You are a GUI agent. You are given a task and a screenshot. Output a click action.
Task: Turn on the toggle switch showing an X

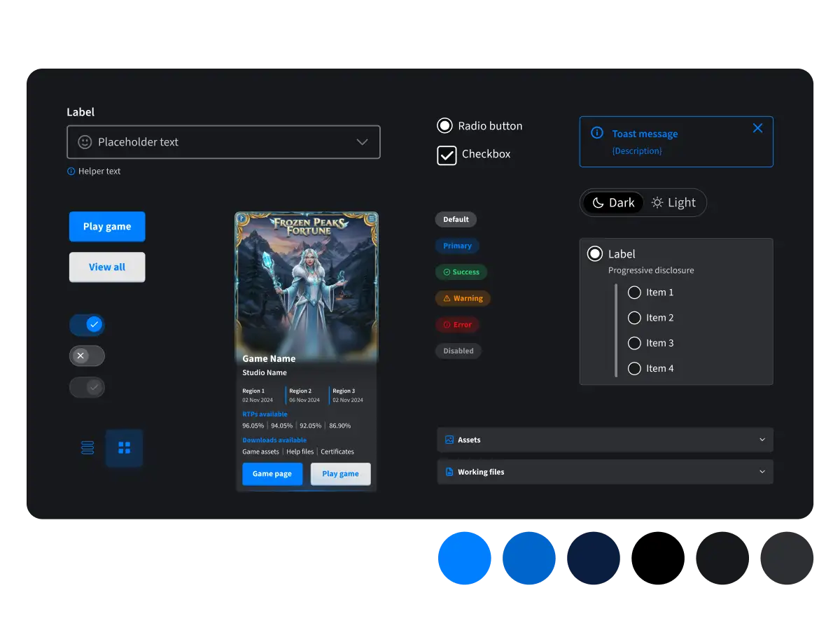(x=87, y=356)
